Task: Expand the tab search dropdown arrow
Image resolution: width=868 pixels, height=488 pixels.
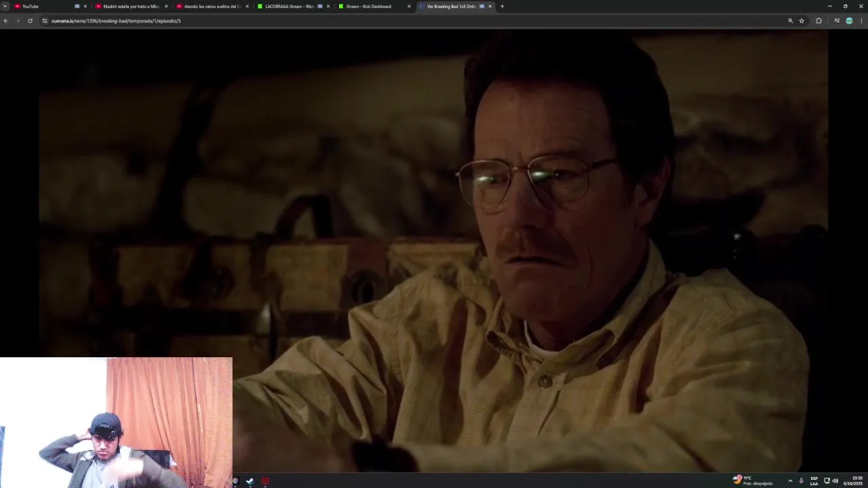Action: [x=5, y=6]
